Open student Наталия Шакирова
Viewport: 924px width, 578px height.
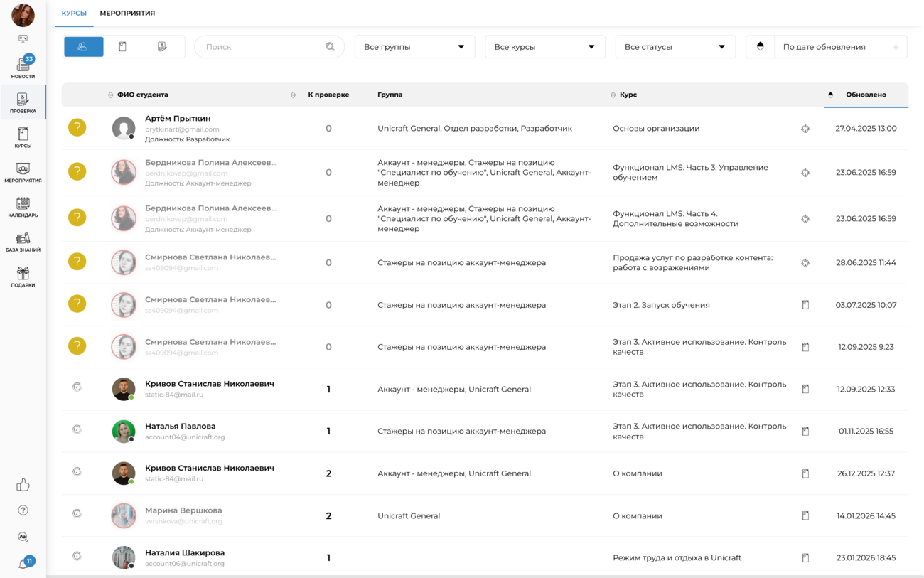[x=185, y=552]
